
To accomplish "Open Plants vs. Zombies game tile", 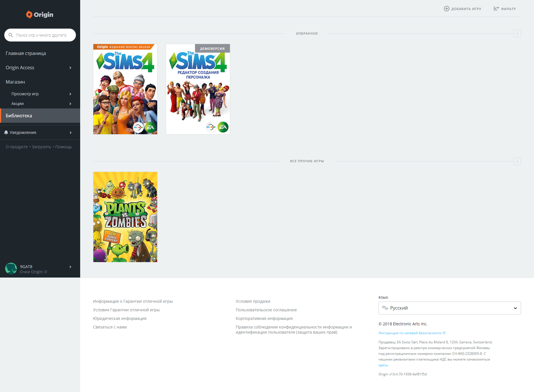I will (x=125, y=217).
